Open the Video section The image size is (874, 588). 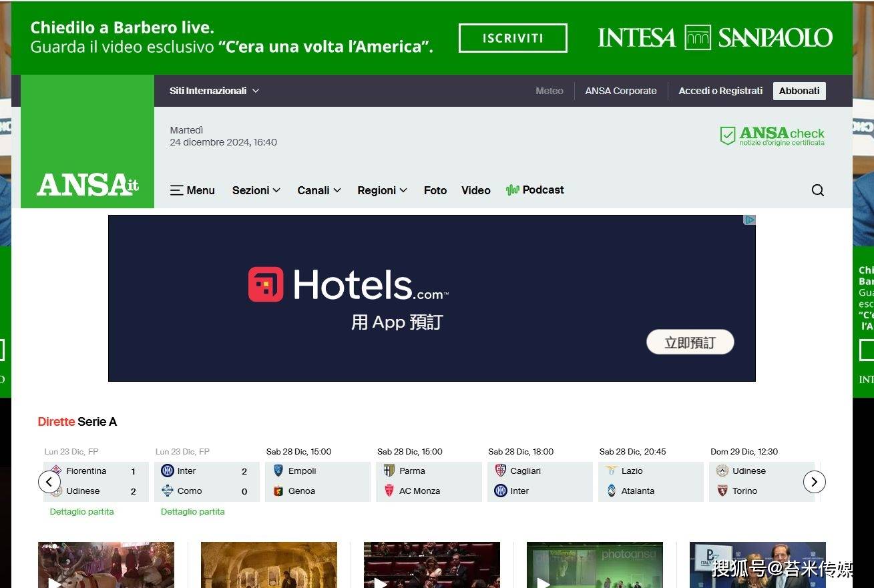click(476, 190)
